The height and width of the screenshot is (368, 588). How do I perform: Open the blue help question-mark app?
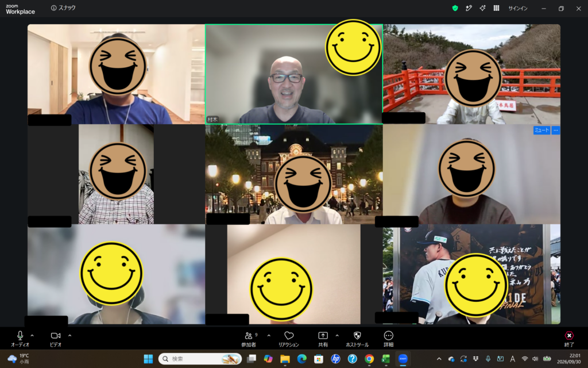pos(353,359)
